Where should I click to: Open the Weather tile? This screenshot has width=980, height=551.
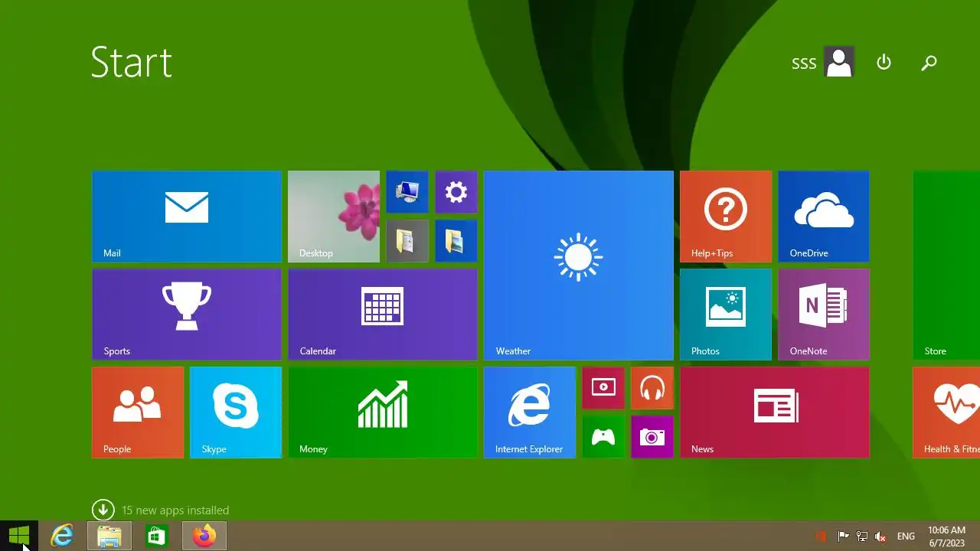pos(579,266)
